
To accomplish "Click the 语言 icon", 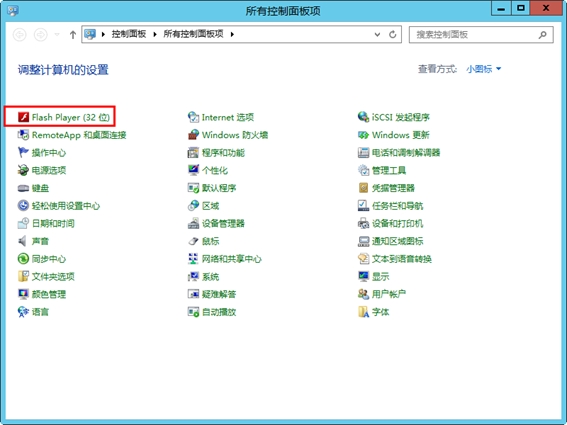I will [x=24, y=312].
